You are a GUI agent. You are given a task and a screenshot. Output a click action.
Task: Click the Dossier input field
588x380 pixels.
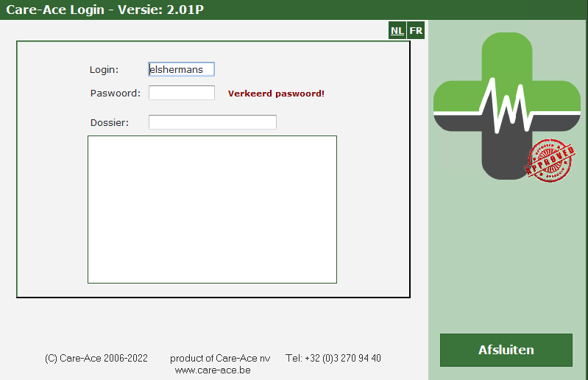click(x=213, y=122)
